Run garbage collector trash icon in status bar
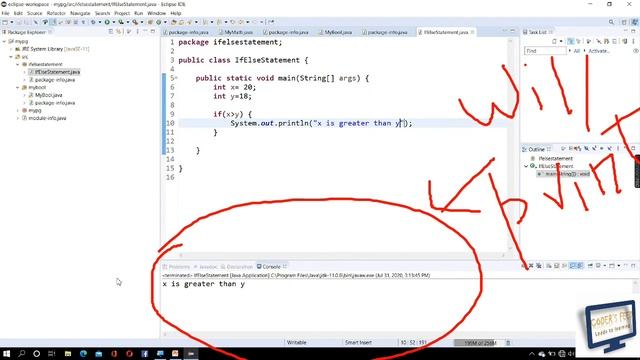 508,343
